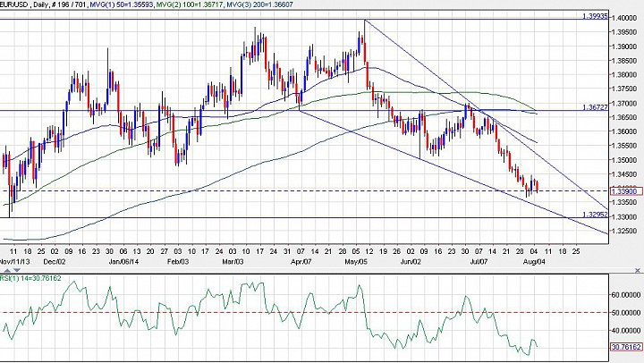Click the 1.32952 horizontal line label
The height and width of the screenshot is (363, 644).
(595, 215)
